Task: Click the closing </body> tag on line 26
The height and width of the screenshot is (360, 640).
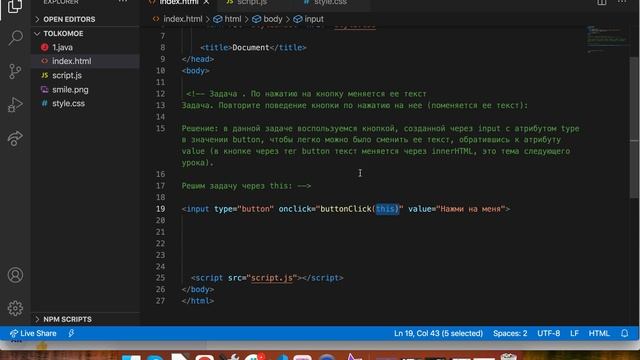Action: click(x=198, y=289)
